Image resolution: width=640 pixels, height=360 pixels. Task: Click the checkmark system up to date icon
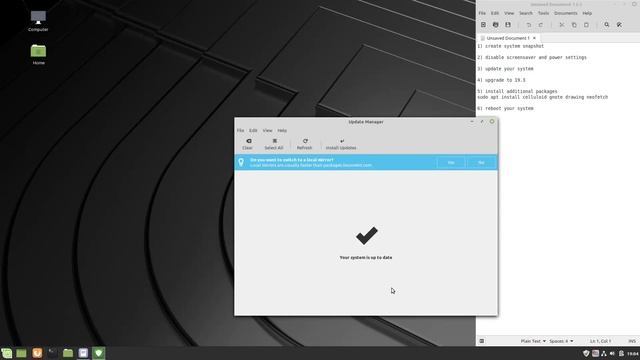point(367,236)
